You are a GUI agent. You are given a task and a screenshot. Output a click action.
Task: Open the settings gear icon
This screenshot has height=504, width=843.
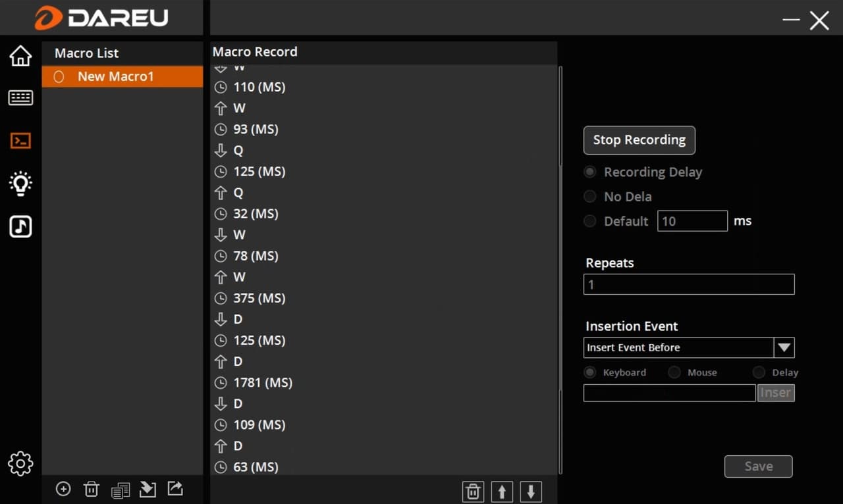[20, 464]
